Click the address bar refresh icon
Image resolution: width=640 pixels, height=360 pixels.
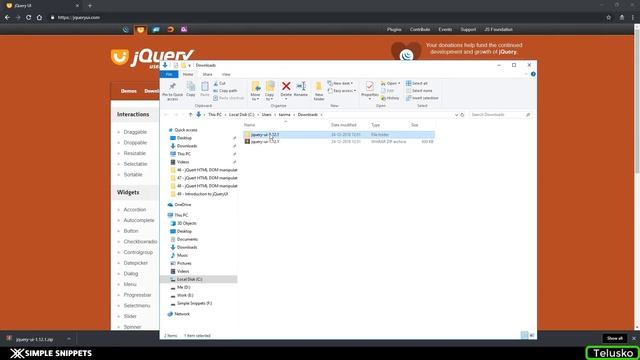[x=462, y=115]
